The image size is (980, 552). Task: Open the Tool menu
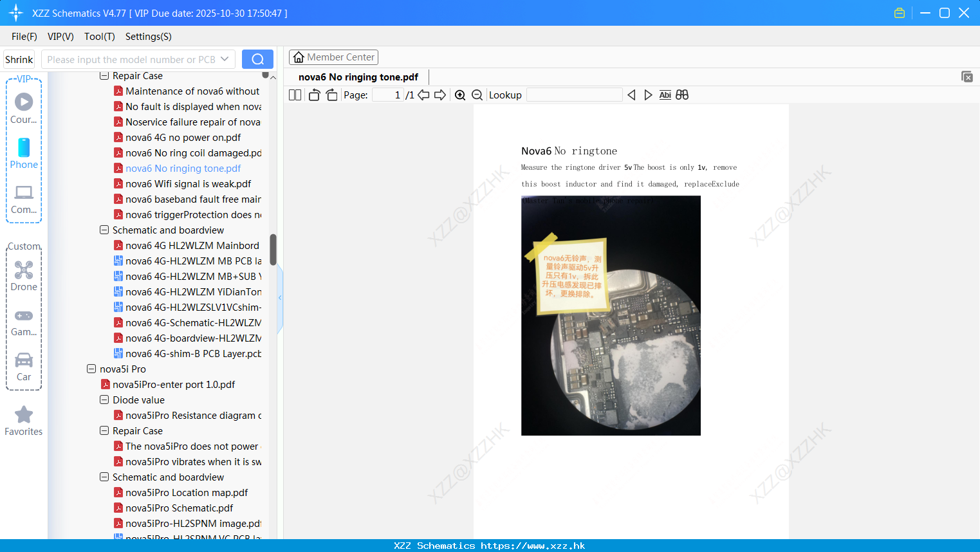(99, 37)
